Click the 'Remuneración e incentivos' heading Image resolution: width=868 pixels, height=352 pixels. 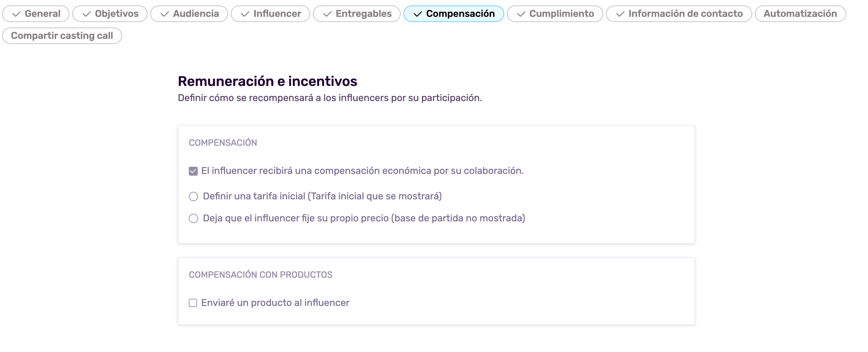pos(267,81)
